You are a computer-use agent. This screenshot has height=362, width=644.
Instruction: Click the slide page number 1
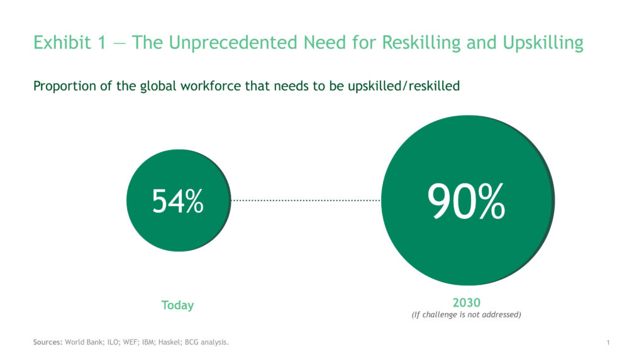[x=609, y=343]
